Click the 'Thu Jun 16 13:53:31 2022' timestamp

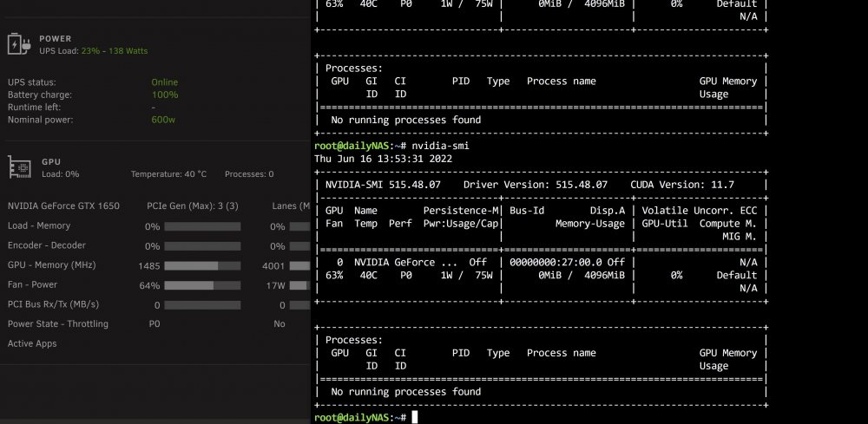383,159
